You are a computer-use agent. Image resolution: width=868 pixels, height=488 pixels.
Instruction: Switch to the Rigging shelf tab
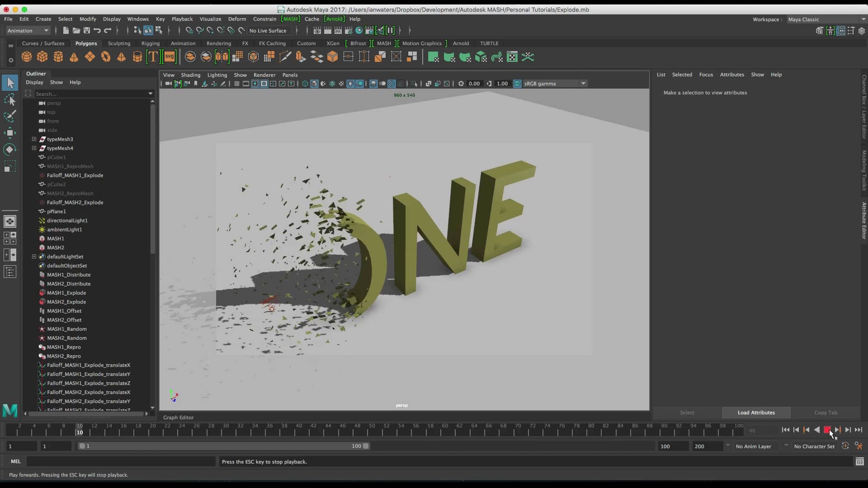point(151,43)
